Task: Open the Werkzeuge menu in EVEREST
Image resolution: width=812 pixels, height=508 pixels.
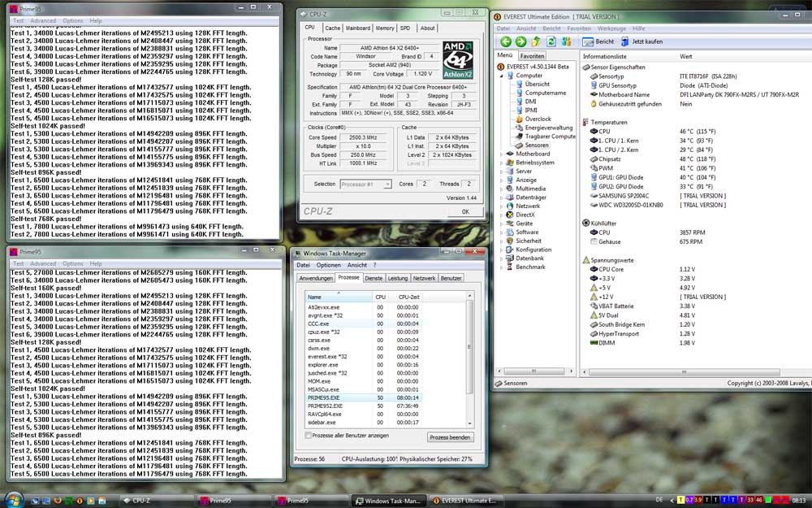Action: tap(611, 28)
